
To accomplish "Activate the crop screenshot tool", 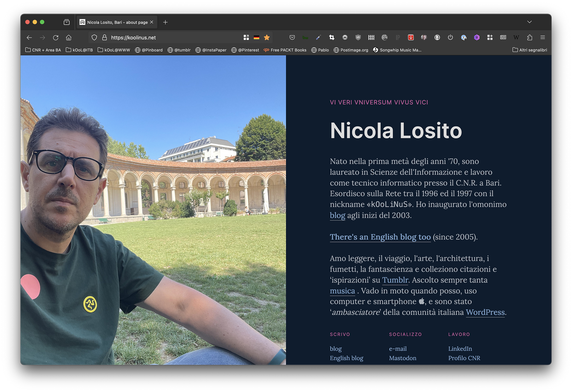I will pos(332,37).
